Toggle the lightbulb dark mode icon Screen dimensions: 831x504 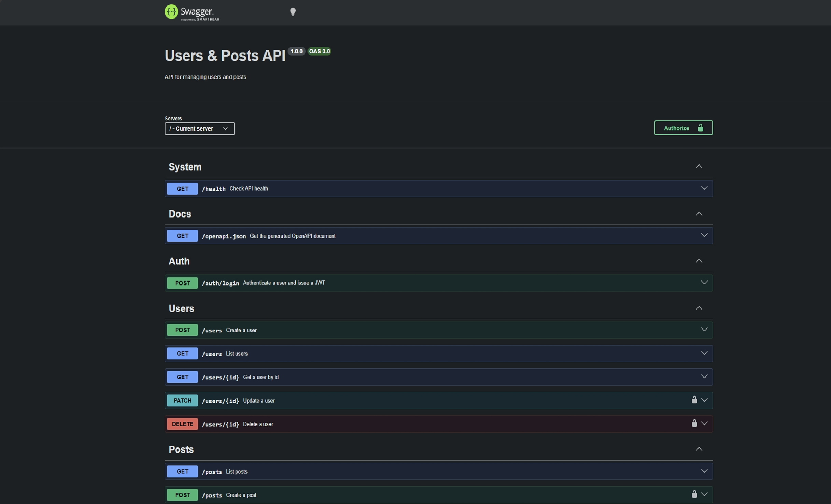(x=293, y=12)
